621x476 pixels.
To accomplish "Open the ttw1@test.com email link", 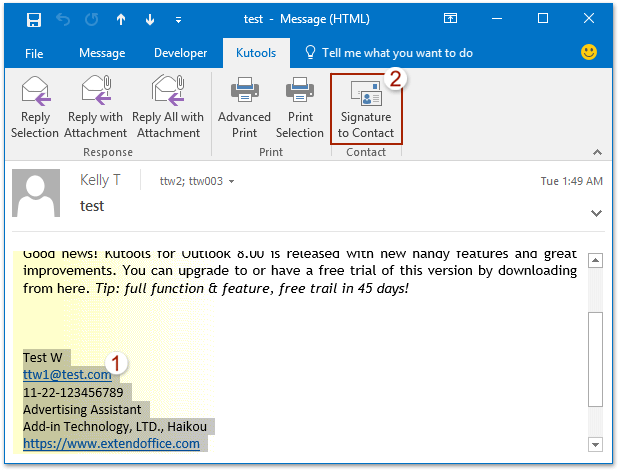I will (x=67, y=375).
